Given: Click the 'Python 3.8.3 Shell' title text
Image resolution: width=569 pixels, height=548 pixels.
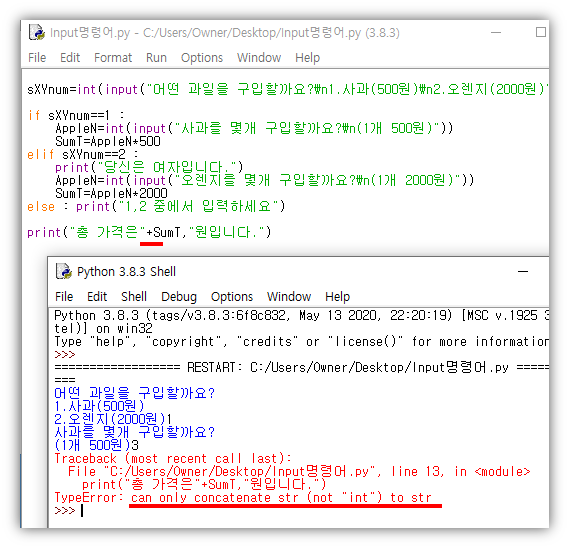Looking at the screenshot, I should click(126, 271).
